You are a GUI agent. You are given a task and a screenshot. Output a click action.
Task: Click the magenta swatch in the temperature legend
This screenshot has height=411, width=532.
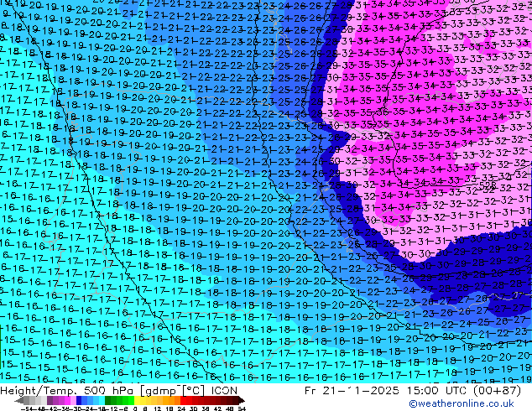[67, 401]
